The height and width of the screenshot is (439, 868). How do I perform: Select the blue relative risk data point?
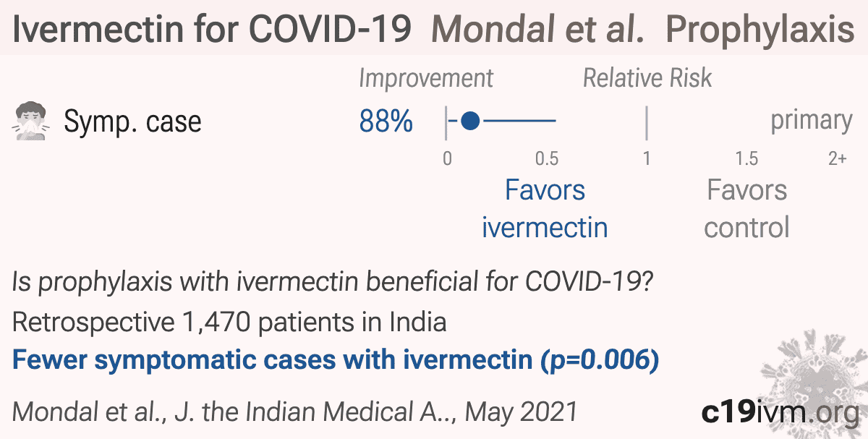(x=470, y=121)
